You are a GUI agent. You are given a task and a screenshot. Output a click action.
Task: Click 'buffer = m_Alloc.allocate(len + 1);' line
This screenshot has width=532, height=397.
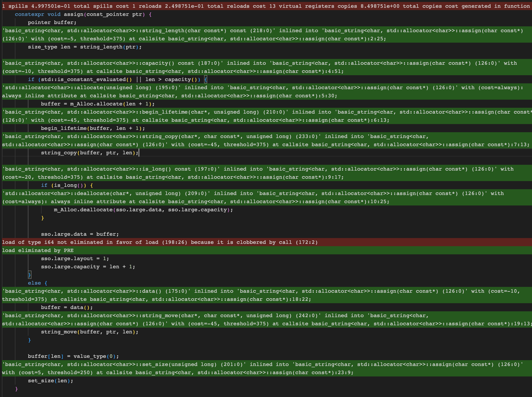click(x=98, y=104)
